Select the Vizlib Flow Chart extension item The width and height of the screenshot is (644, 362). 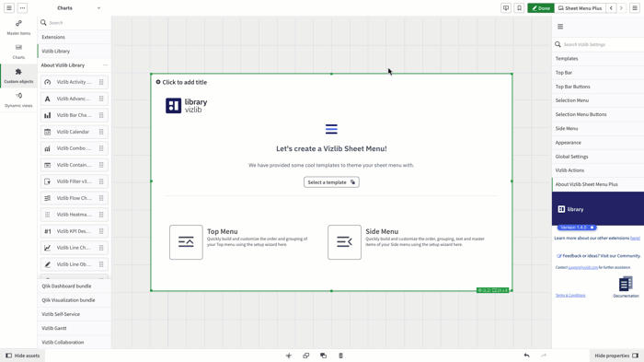click(x=75, y=198)
